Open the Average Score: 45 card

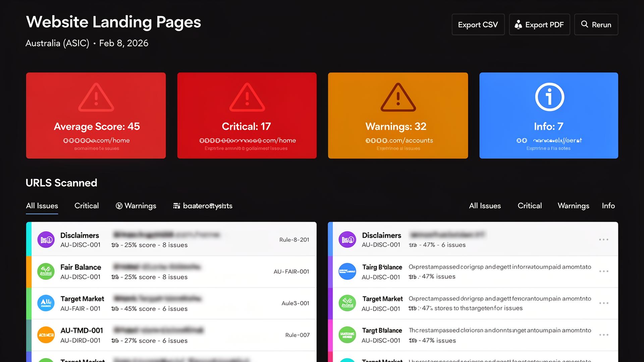click(x=96, y=115)
